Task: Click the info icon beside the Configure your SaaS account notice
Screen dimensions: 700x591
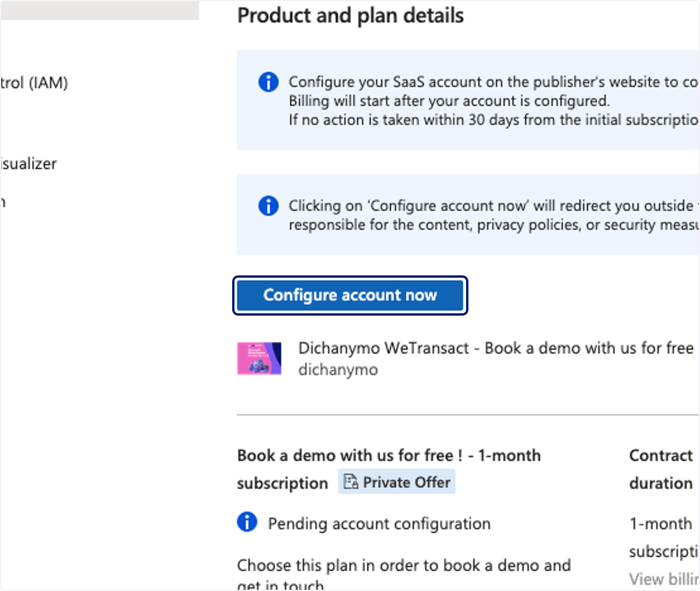Action: coord(268,82)
